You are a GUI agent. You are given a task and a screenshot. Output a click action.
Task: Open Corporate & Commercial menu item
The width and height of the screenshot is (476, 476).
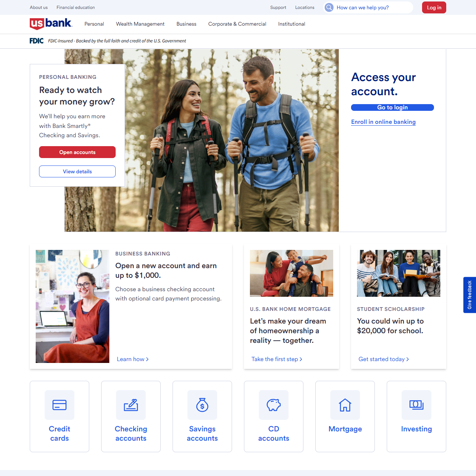point(237,24)
